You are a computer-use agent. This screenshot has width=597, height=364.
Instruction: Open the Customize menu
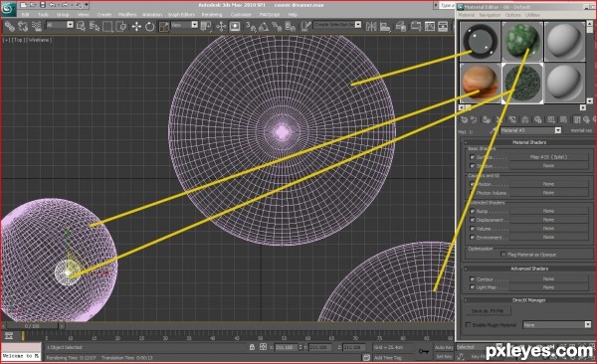click(x=241, y=15)
